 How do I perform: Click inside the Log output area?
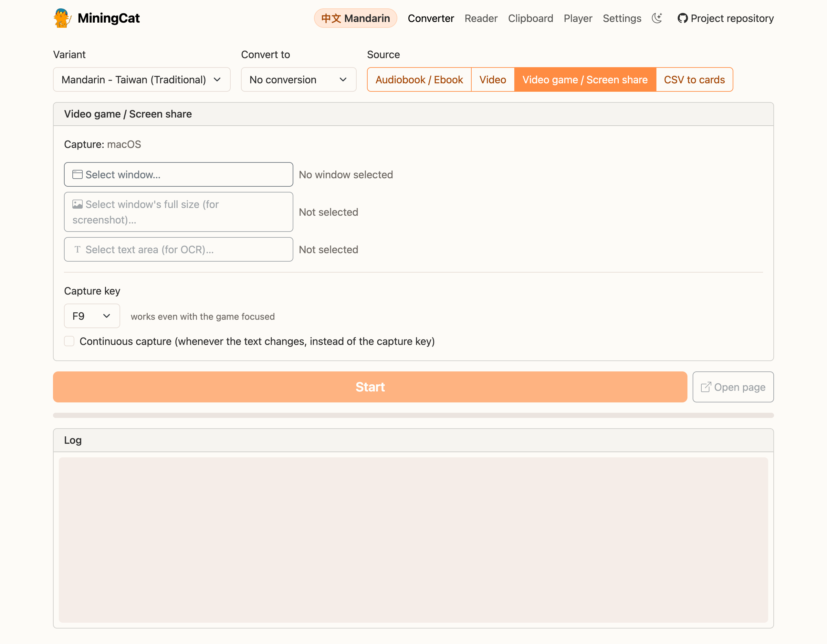[413, 540]
